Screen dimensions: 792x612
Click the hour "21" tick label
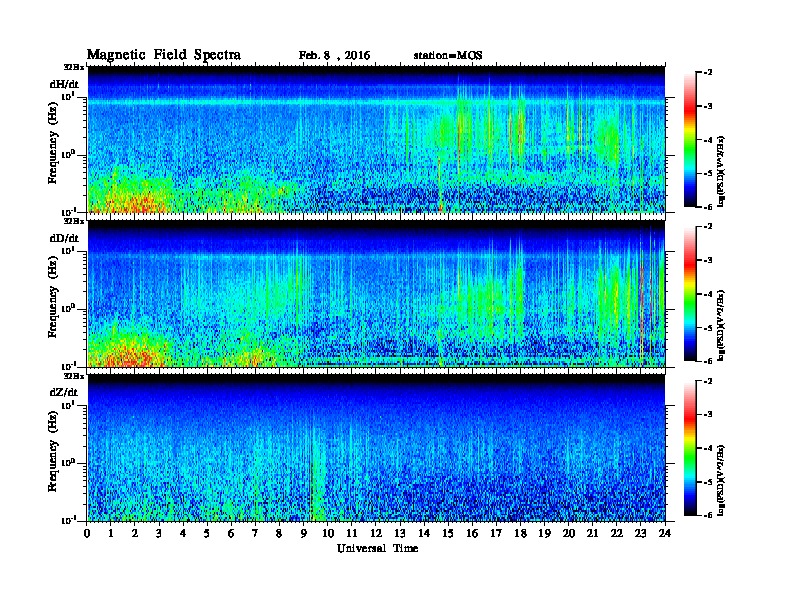pyautogui.click(x=592, y=533)
